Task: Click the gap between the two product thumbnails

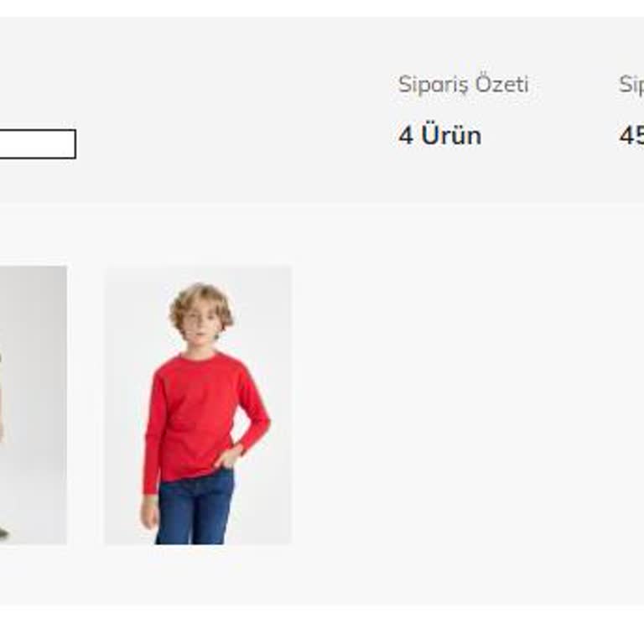Action: click(86, 405)
